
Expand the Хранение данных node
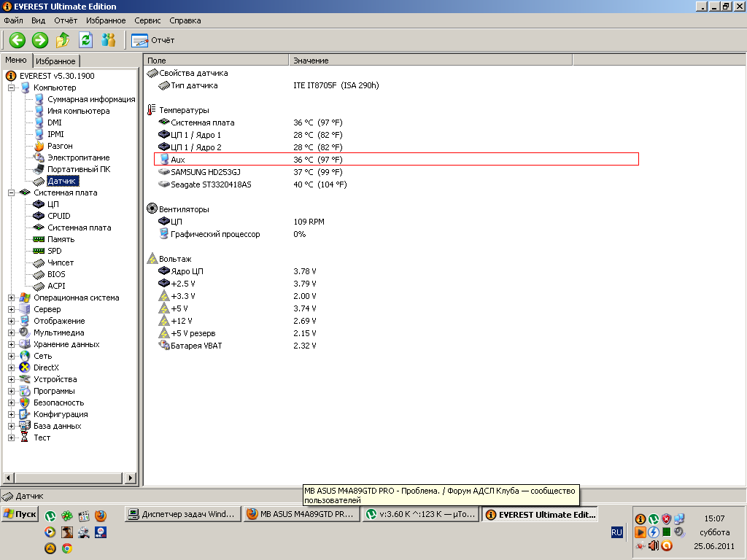click(12, 344)
